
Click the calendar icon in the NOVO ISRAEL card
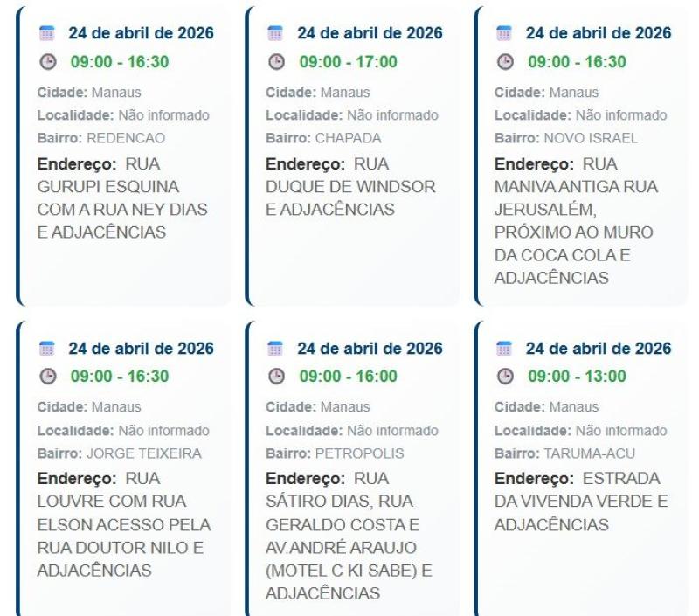click(504, 33)
